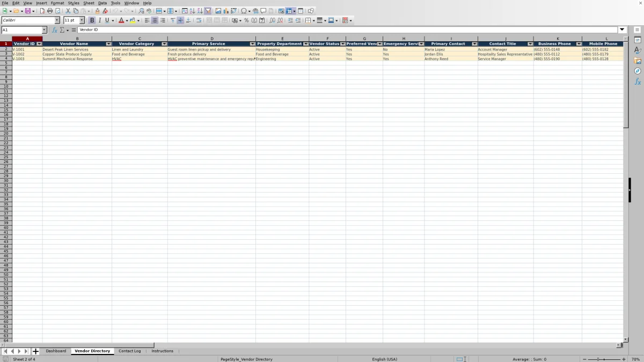
Task: Click the Wrap Text icon
Action: (x=199, y=20)
